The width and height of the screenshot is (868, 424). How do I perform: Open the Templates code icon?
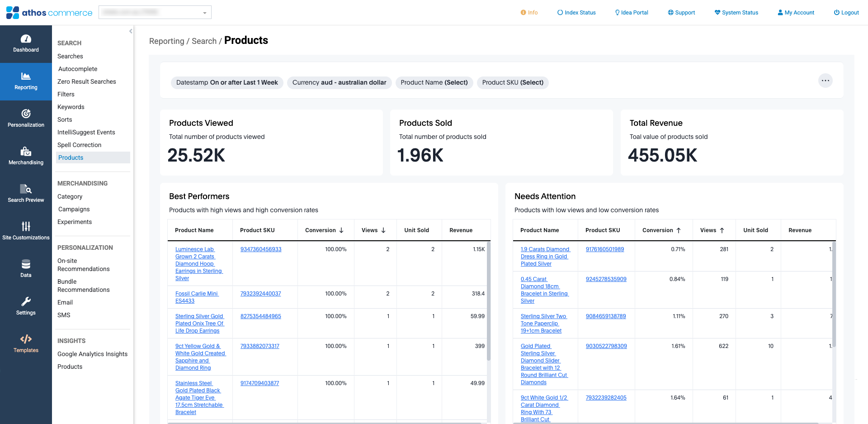(26, 339)
